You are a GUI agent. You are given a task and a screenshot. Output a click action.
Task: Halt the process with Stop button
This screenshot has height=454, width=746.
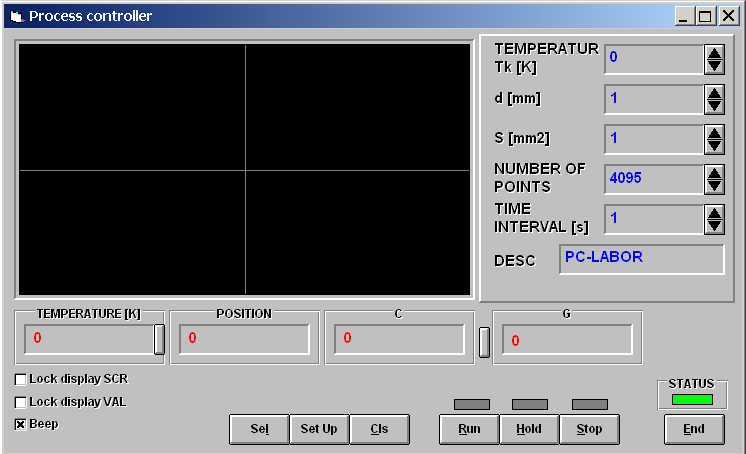pos(589,429)
